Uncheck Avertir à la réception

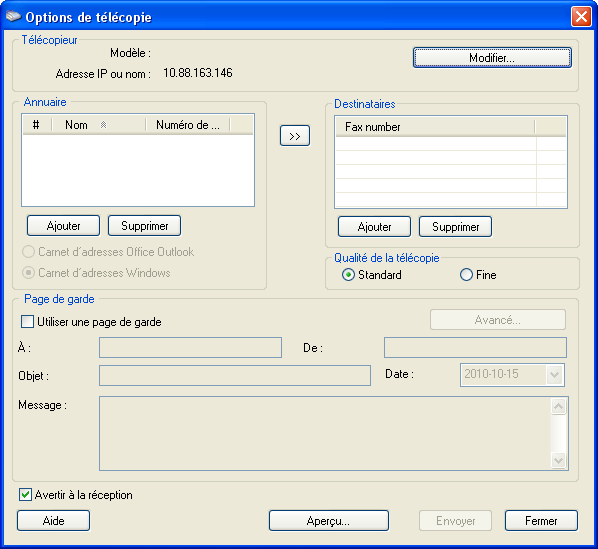(x=25, y=494)
